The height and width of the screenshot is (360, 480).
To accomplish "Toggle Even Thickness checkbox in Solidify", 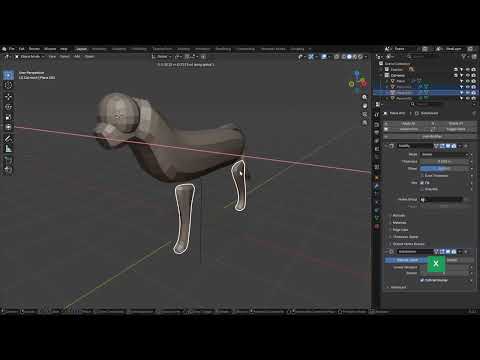I will pyautogui.click(x=422, y=176).
